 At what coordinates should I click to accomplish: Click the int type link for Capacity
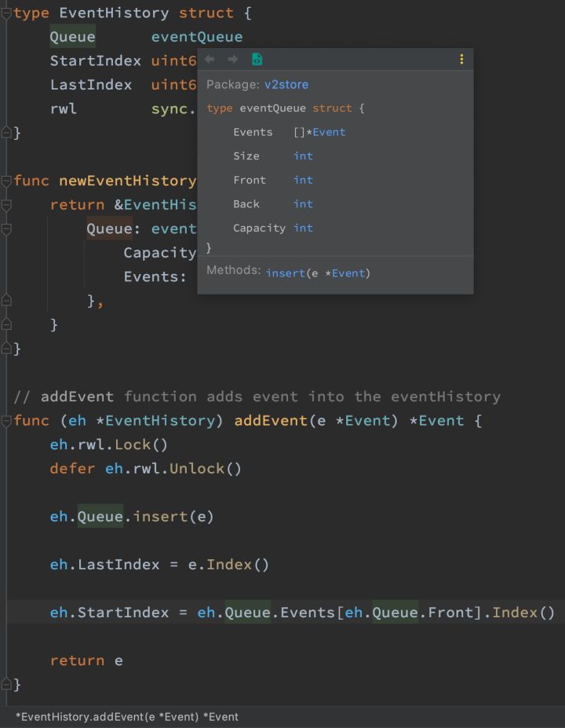pos(303,228)
